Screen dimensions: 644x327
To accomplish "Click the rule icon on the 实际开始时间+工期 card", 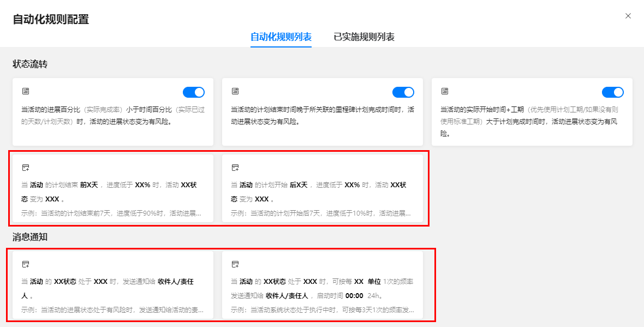I will click(445, 91).
